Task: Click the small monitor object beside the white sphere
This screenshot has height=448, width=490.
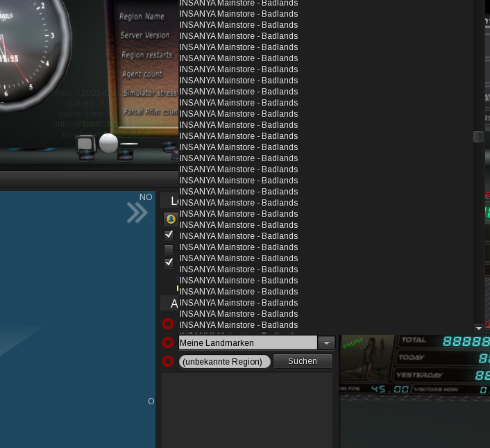Action: (85, 145)
